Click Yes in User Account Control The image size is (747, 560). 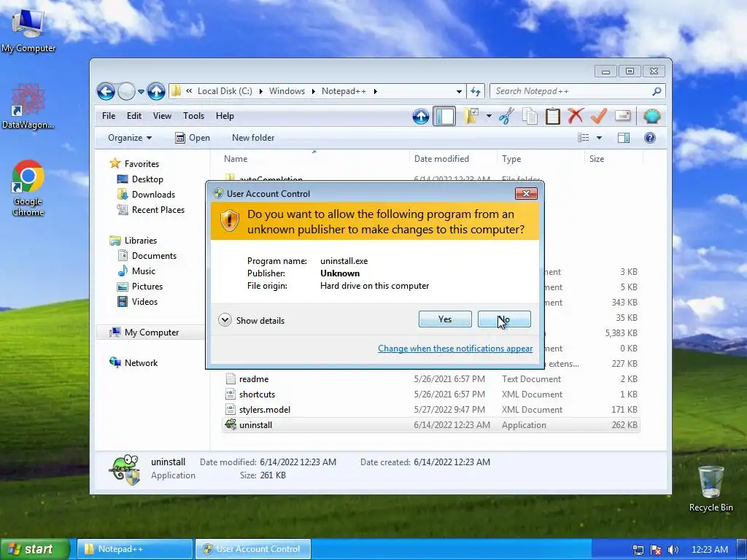coord(445,319)
